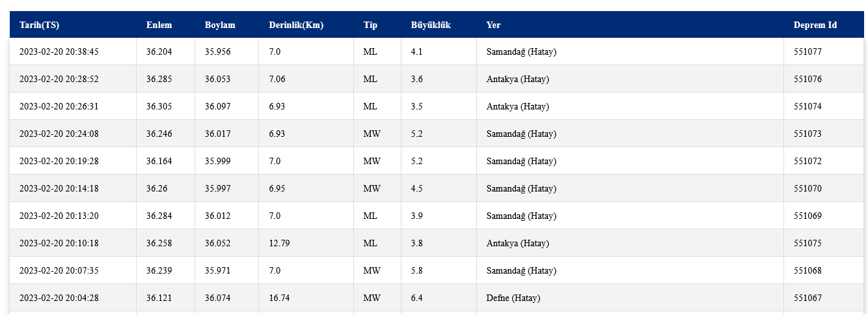Click the Tarih(TS) column header
The image size is (868, 314).
click(x=39, y=25)
